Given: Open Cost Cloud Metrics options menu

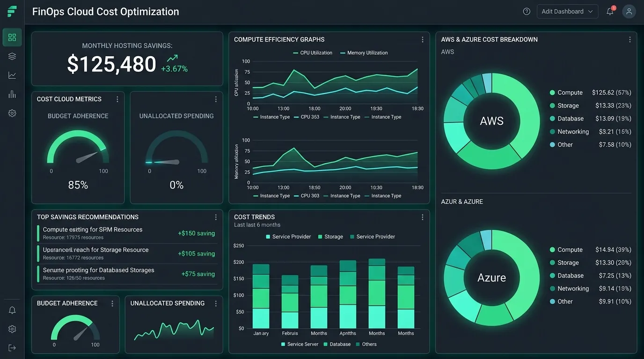Looking at the screenshot, I should tap(117, 99).
